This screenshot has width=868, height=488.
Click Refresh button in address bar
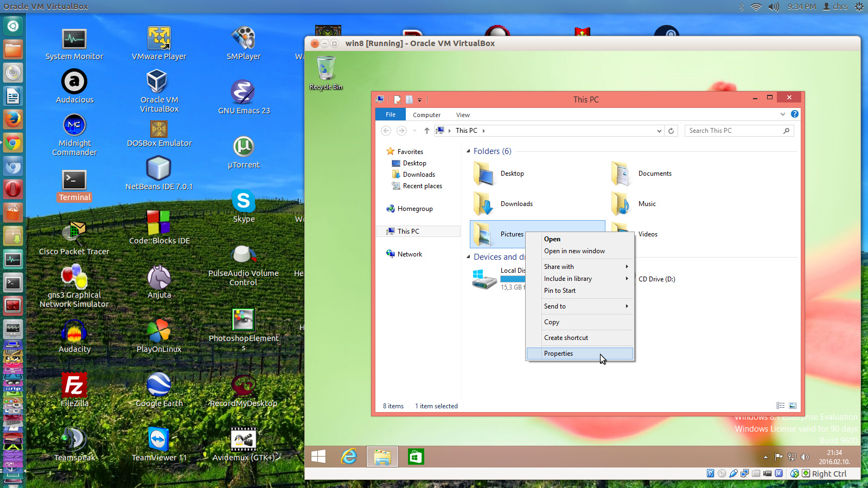pos(671,131)
